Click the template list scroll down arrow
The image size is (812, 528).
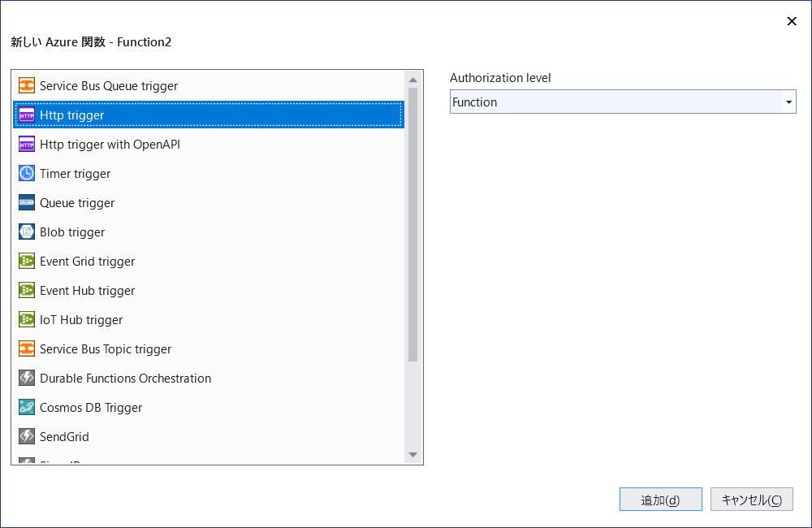[x=412, y=454]
